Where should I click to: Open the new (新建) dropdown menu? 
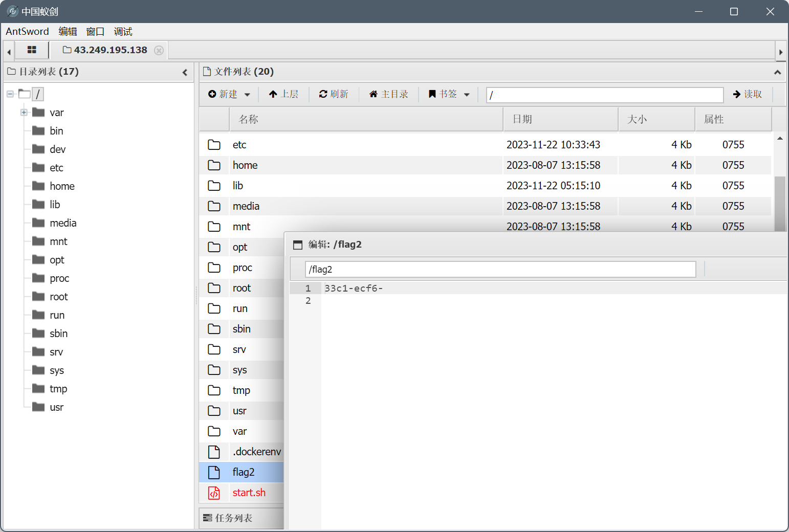229,94
